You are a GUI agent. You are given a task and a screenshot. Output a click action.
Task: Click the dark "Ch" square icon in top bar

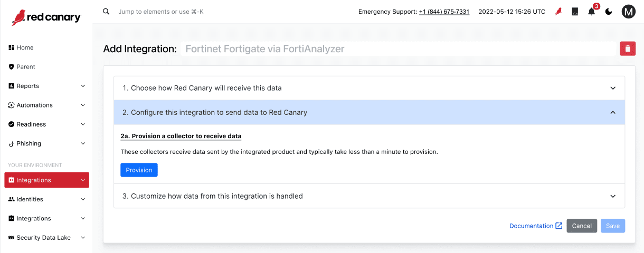coord(575,12)
